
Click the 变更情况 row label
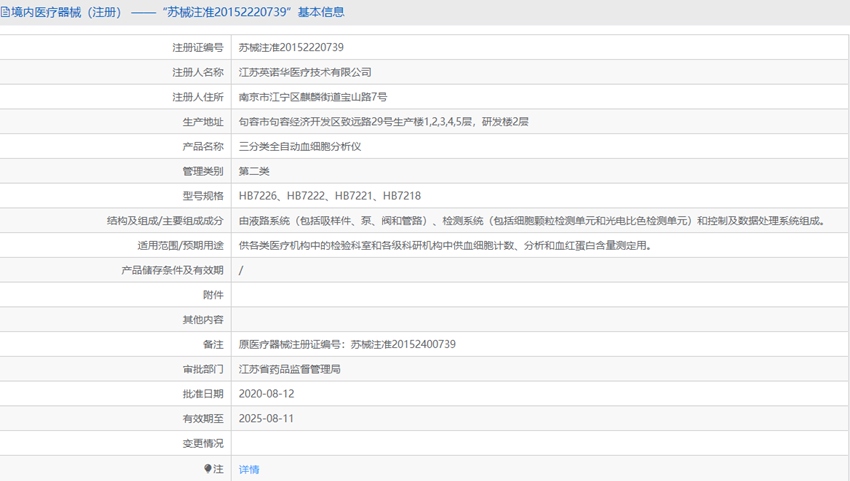pos(203,444)
